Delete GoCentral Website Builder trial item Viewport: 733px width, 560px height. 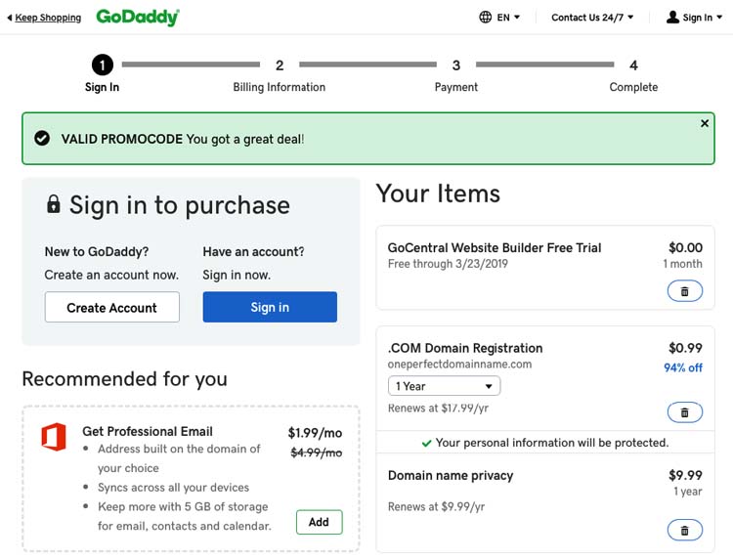click(684, 291)
